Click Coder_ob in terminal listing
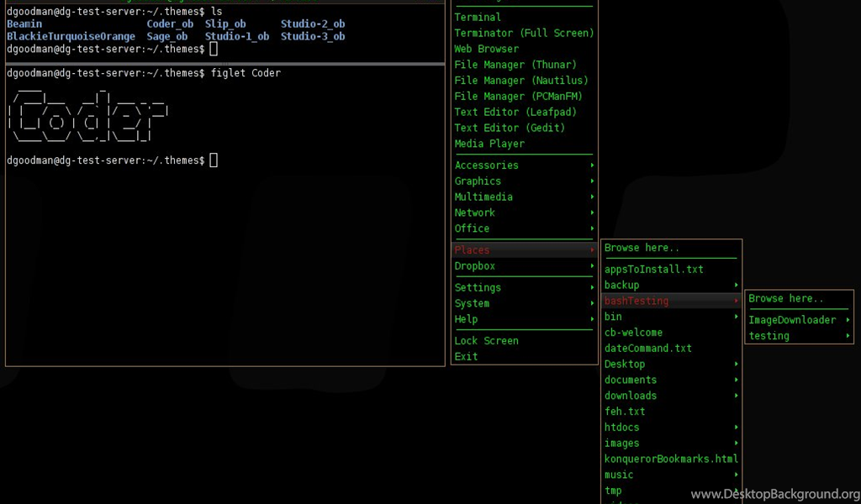This screenshot has height=504, width=861. pos(170,24)
